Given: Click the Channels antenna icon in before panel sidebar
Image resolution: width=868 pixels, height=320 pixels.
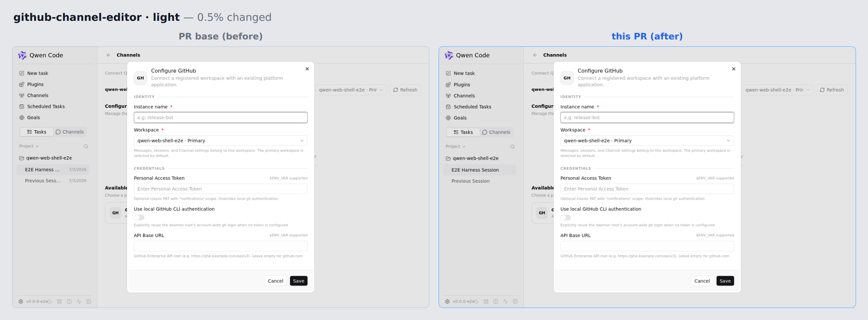Looking at the screenshot, I should 22,96.
